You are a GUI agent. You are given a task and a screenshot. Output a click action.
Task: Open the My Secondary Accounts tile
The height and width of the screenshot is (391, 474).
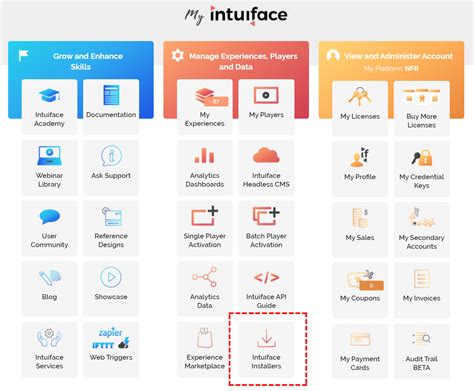[422, 230]
